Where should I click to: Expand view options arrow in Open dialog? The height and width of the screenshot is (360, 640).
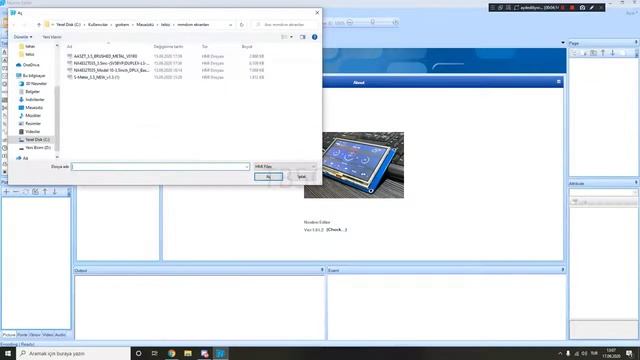[291, 37]
